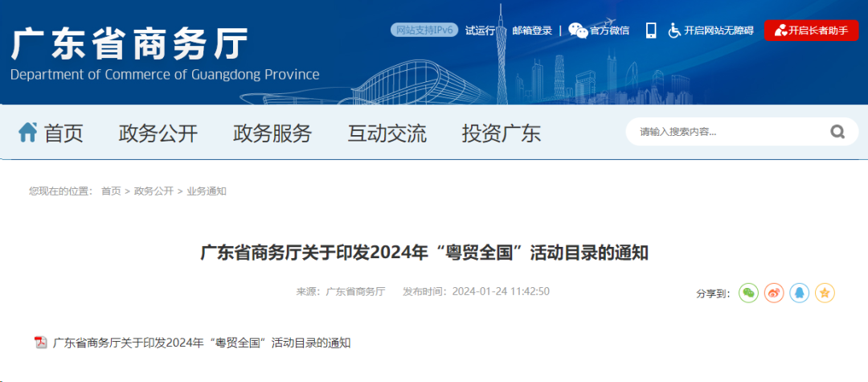Click the home icon beside 首页 in navigation bar
The image size is (868, 382).
tap(28, 132)
